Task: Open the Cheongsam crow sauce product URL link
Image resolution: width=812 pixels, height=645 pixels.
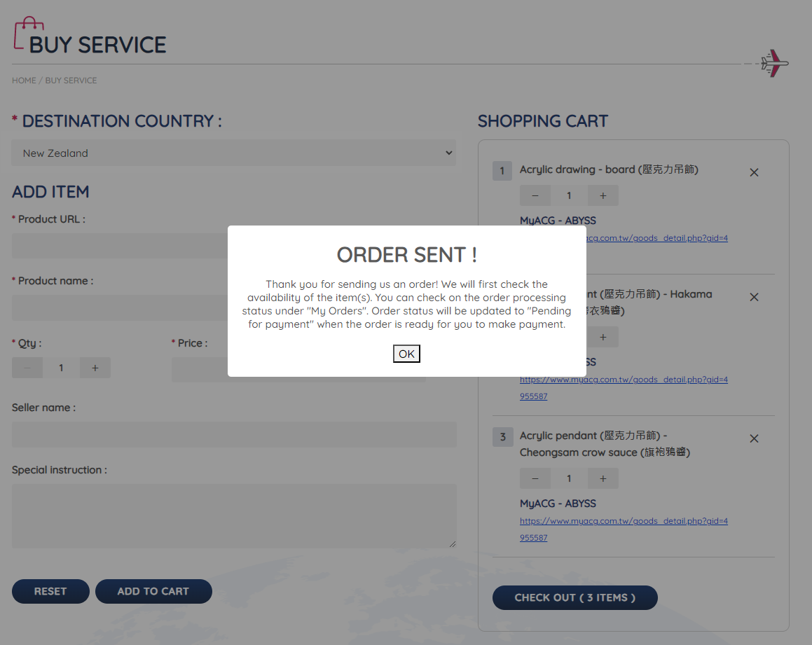Action: [x=624, y=521]
